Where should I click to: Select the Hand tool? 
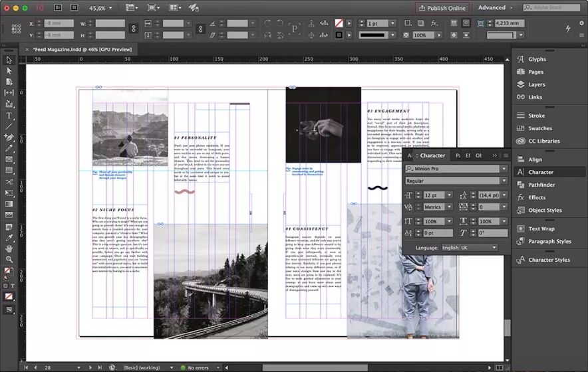tap(9, 248)
